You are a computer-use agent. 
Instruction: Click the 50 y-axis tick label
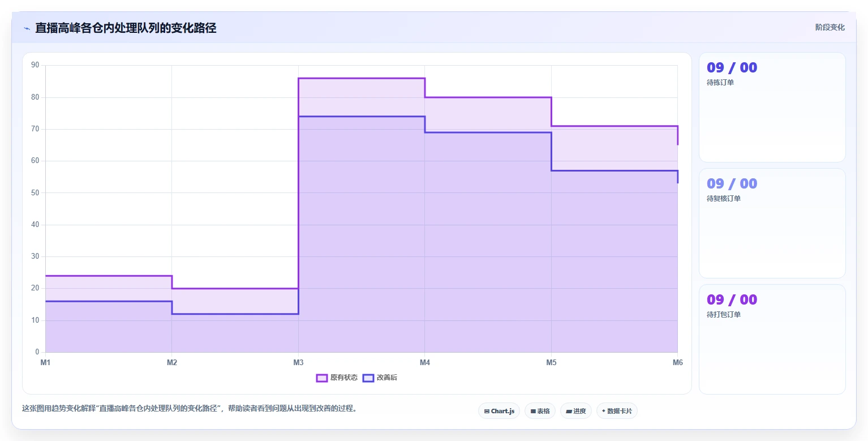tap(35, 192)
